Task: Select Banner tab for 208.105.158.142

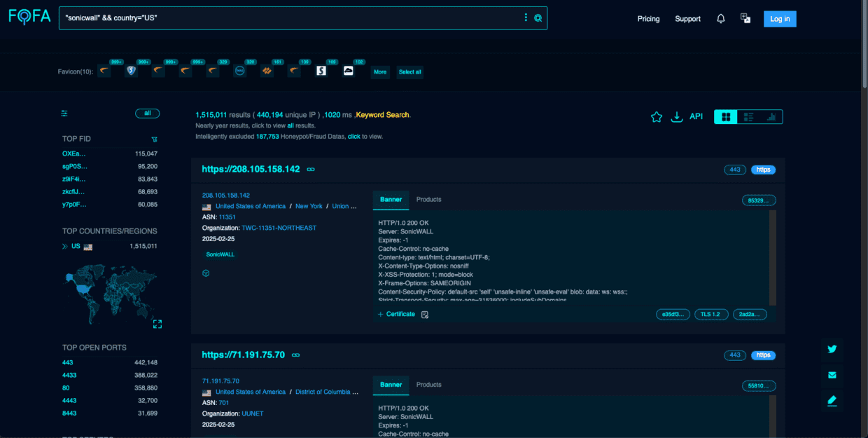Action: tap(391, 200)
